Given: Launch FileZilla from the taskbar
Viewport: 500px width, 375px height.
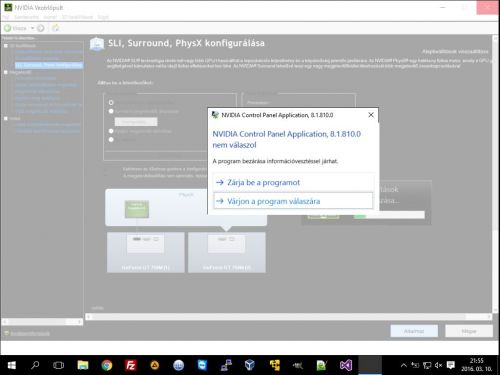Looking at the screenshot, I should pyautogui.click(x=130, y=366).
